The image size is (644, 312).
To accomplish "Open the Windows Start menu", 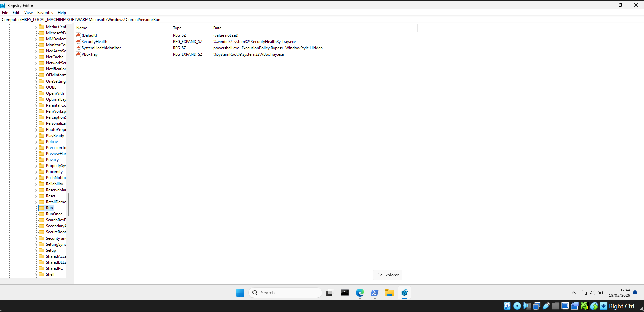I will point(240,293).
